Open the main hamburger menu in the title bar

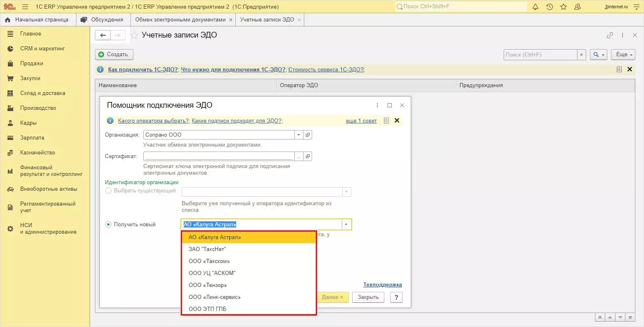pyautogui.click(x=25, y=7)
